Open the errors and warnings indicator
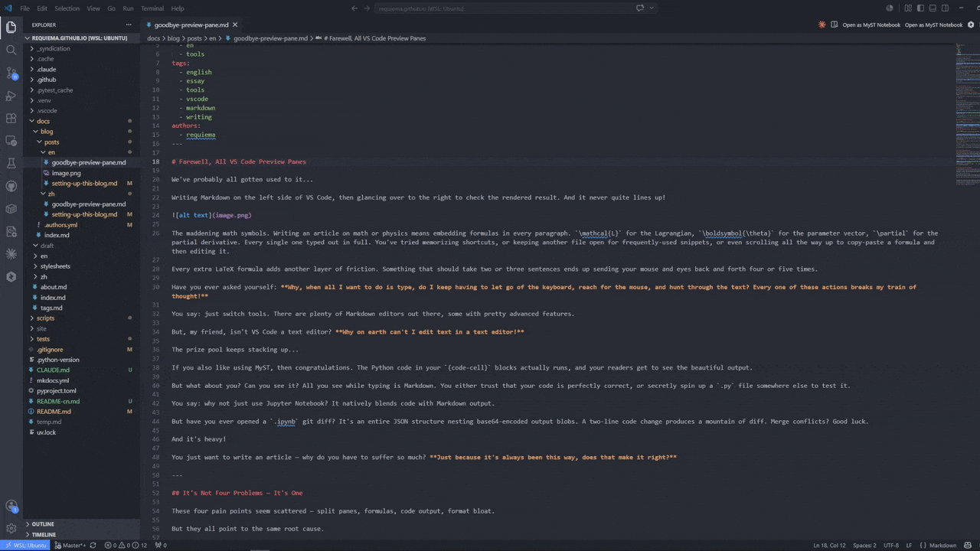 click(x=126, y=546)
